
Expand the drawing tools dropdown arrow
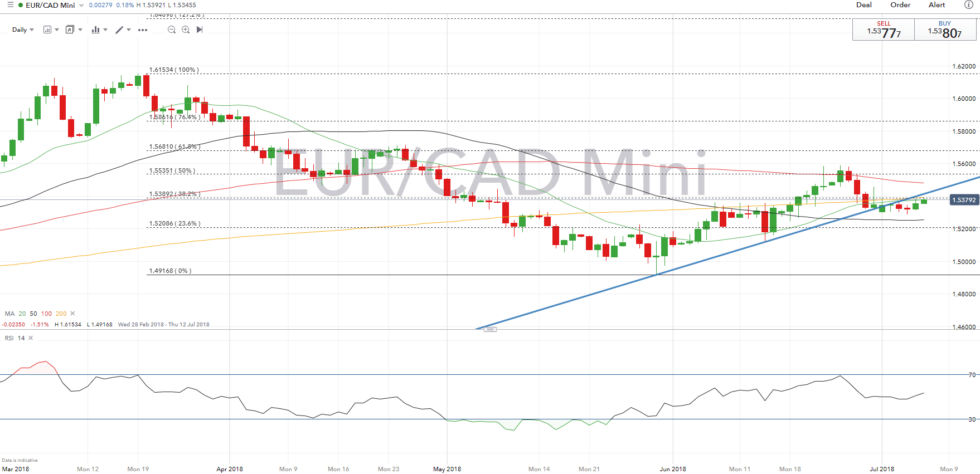pyautogui.click(x=129, y=30)
